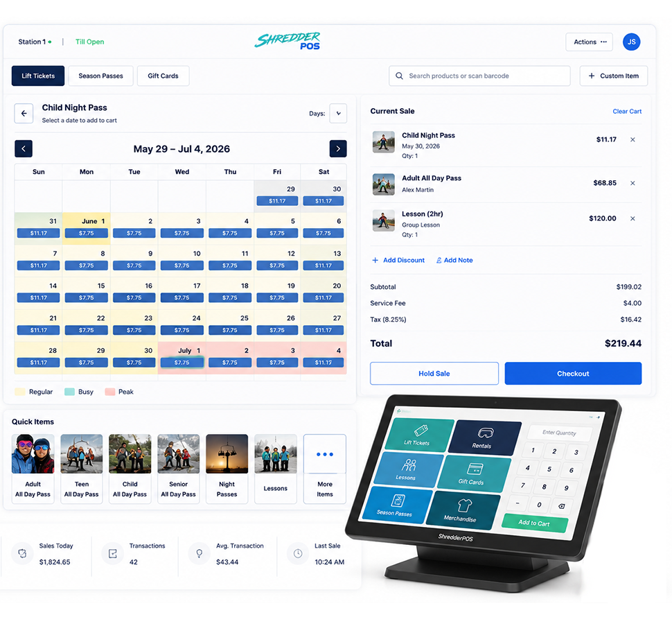Viewport: 672px width, 642px height.
Task: Tap Gift Cards tile on terminal
Action: click(474, 474)
